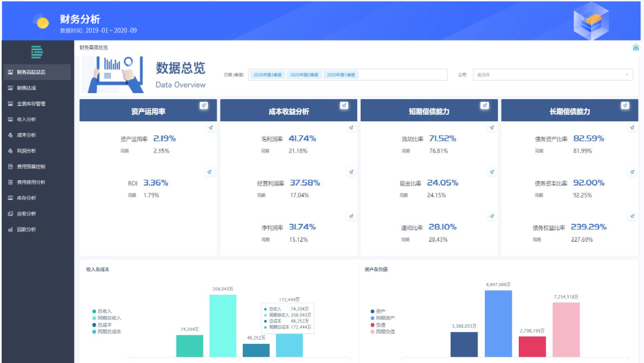
Task: Click the share icon on 长期偿债能力 header
Action: click(x=625, y=106)
